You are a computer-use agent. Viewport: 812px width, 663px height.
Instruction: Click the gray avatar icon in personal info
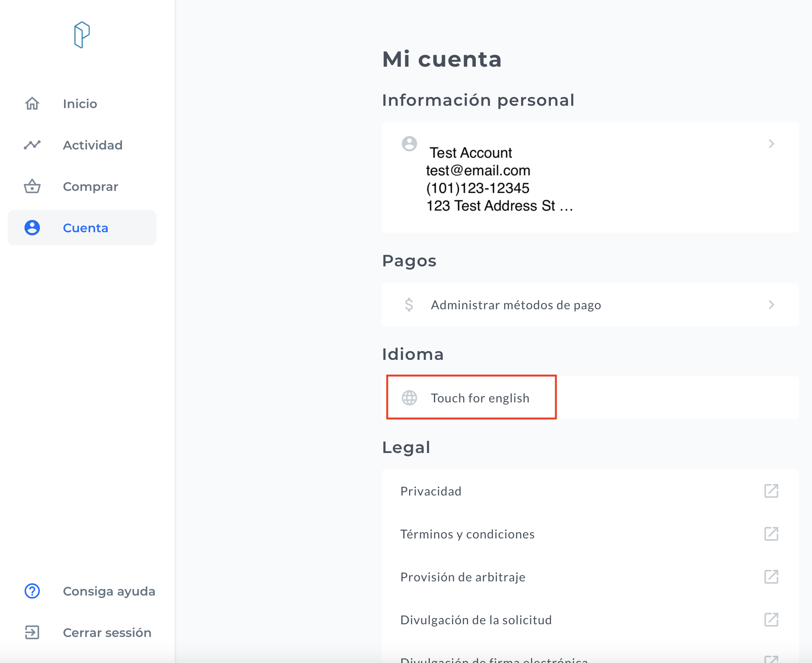coord(409,144)
